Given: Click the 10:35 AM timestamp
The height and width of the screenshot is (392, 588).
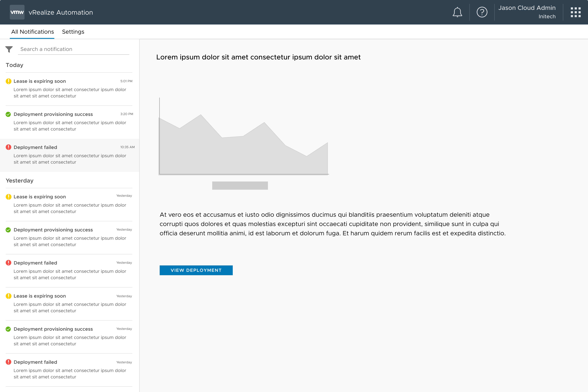Looking at the screenshot, I should [128, 147].
